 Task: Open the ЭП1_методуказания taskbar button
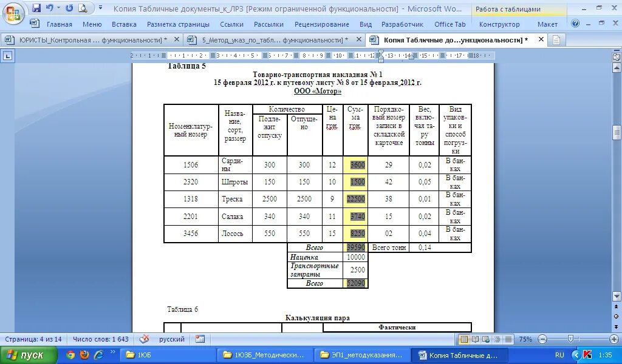pos(363,355)
